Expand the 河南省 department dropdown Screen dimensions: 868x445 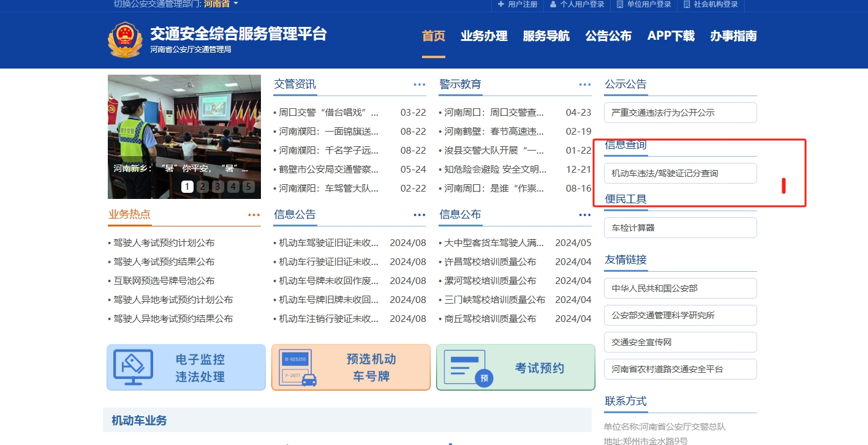point(221,4)
